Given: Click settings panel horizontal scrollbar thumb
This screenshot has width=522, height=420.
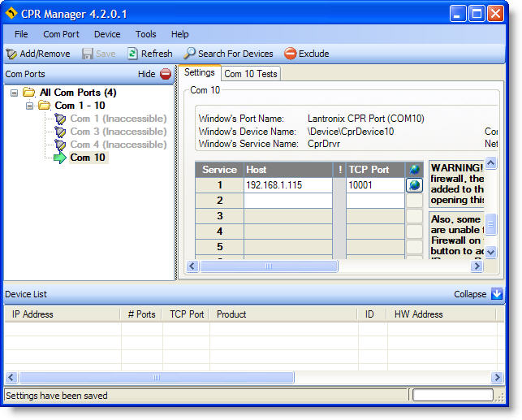Looking at the screenshot, I should (x=269, y=266).
